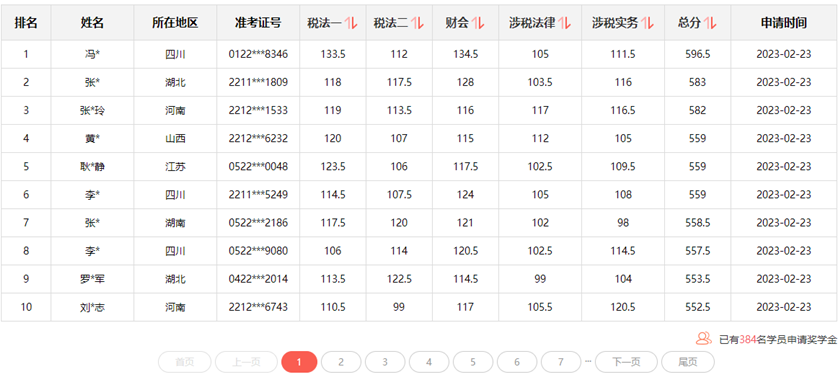Click the 已有384名学员申请奖学金 text
This screenshot has height=374, width=840.
[x=777, y=339]
